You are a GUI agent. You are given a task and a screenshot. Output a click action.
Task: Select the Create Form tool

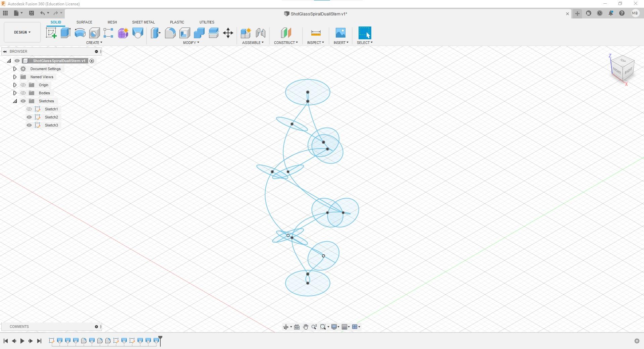(x=123, y=33)
